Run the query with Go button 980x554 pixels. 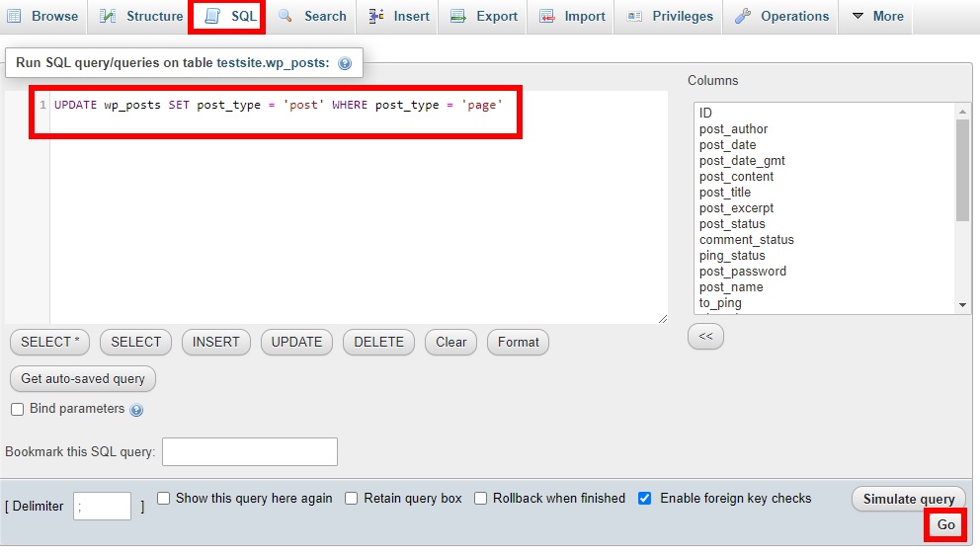tap(945, 524)
